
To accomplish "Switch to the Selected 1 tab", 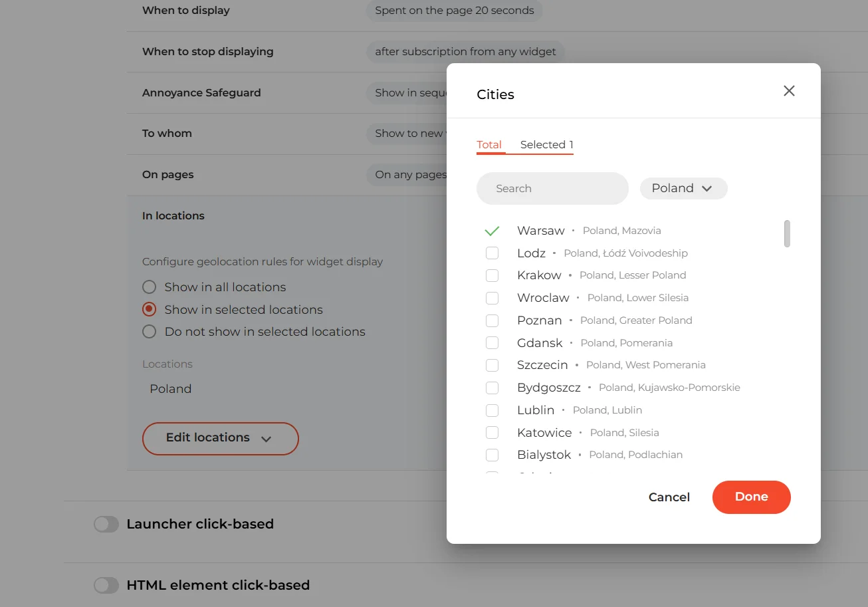I will [546, 145].
